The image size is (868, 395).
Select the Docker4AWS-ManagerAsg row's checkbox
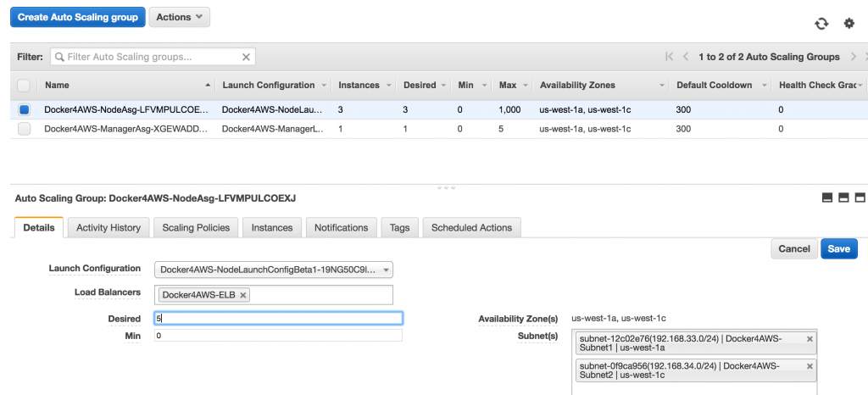click(x=24, y=129)
